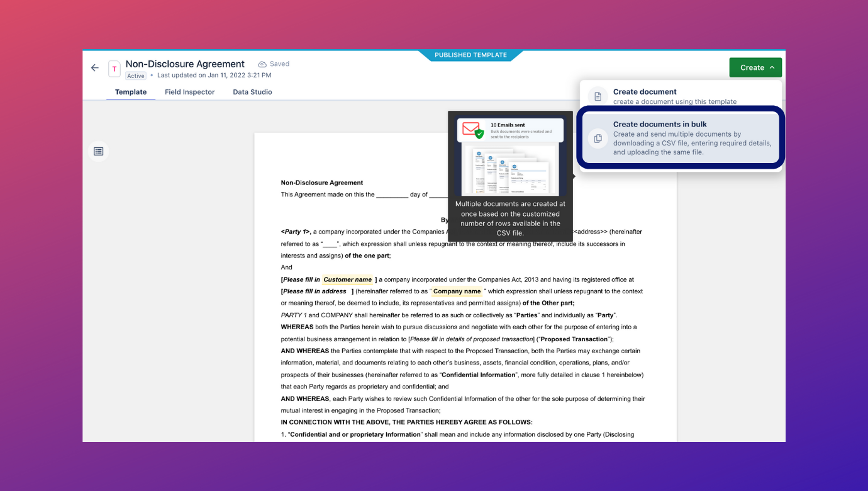This screenshot has width=868, height=491.
Task: Click the back arrow beside the template title
Action: point(94,67)
